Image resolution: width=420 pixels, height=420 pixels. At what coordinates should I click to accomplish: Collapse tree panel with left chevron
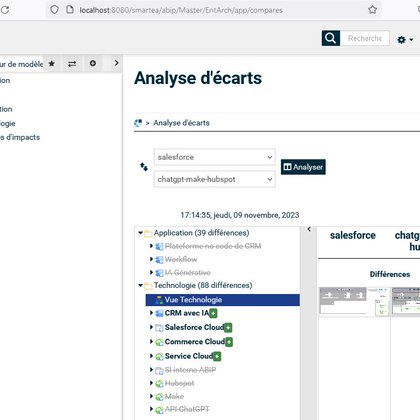pyautogui.click(x=309, y=229)
